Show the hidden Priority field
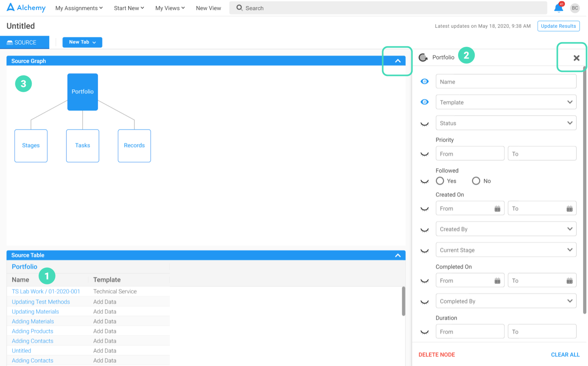 pyautogui.click(x=425, y=154)
